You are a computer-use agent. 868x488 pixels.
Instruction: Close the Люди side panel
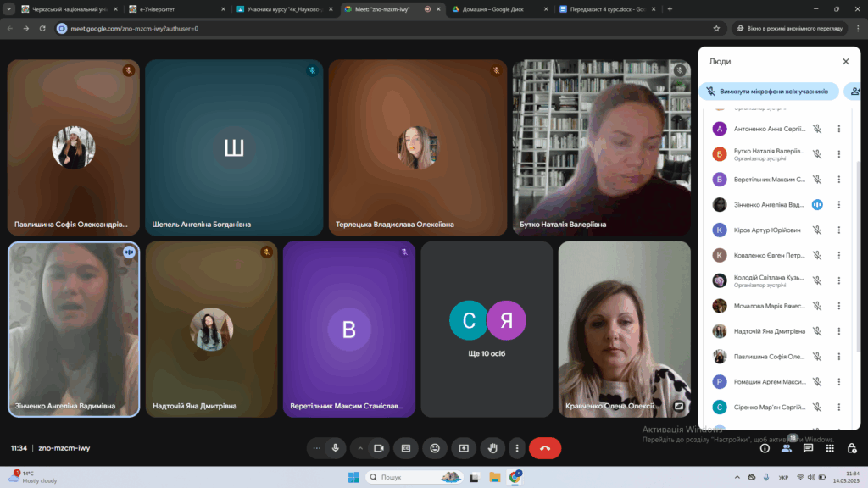click(845, 61)
